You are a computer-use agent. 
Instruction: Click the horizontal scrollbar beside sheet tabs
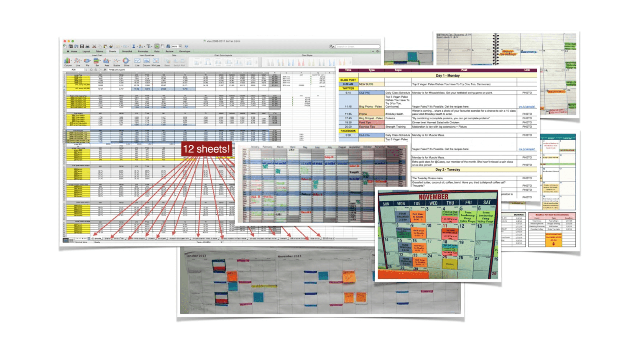[346, 239]
